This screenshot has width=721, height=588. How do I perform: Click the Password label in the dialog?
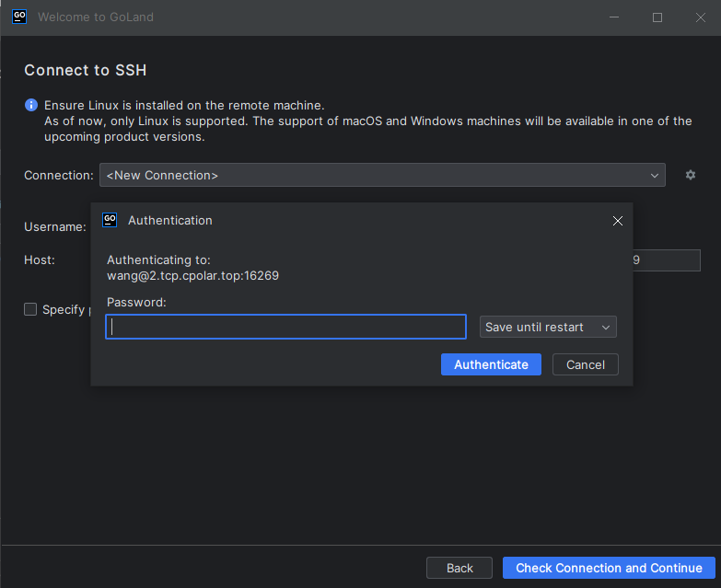[x=136, y=302]
